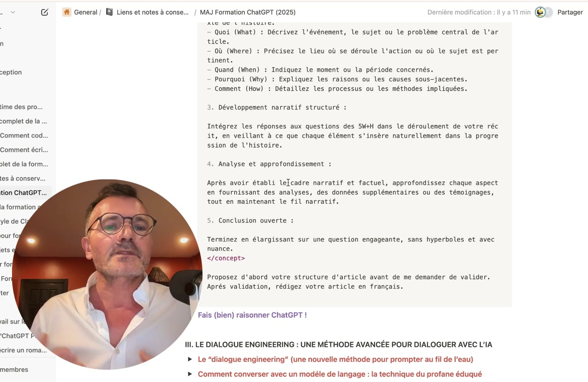Click code line "5. Conclusion ouverte :"
This screenshot has height=382, width=588.
click(x=250, y=220)
